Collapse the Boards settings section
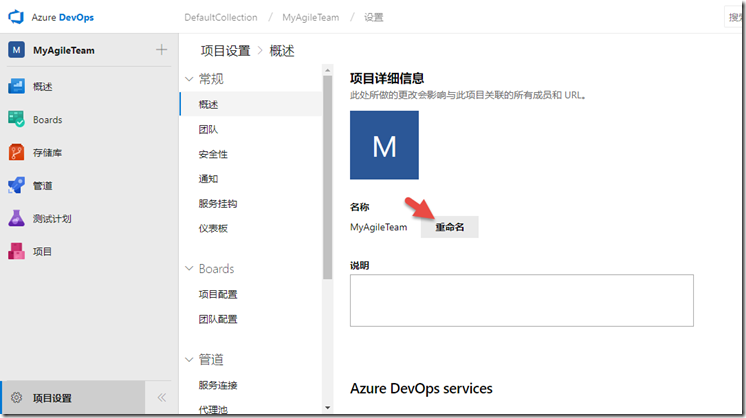Screen dimensions: 746x418 189,269
